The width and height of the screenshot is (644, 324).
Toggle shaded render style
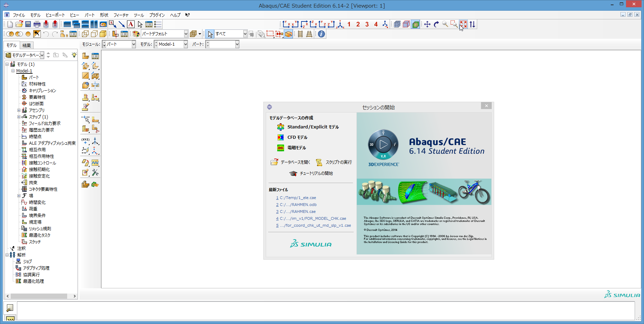pyautogui.click(x=103, y=34)
